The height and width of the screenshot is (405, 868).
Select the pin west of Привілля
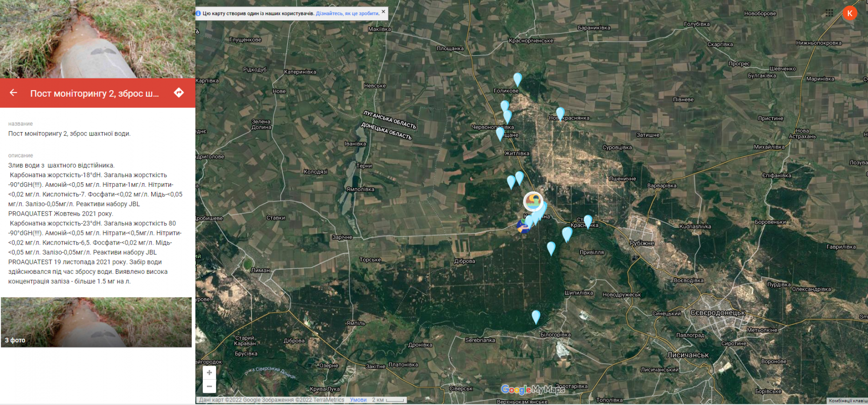click(551, 248)
